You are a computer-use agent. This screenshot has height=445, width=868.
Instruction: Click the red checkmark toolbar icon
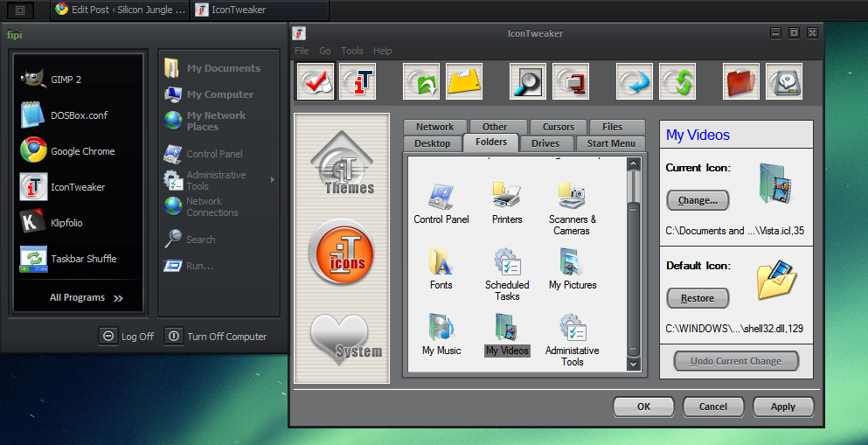click(316, 81)
